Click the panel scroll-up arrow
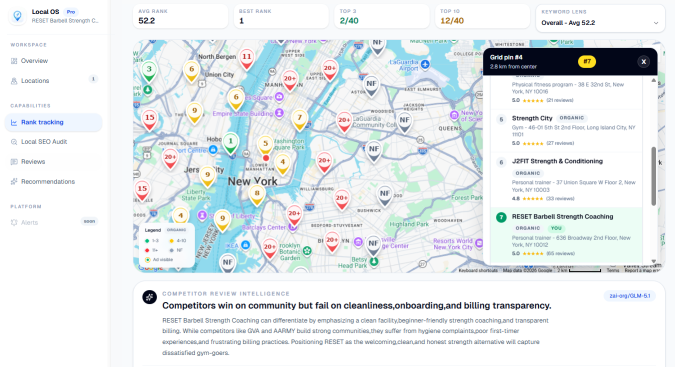Image resolution: width=675 pixels, height=367 pixels. (x=653, y=80)
